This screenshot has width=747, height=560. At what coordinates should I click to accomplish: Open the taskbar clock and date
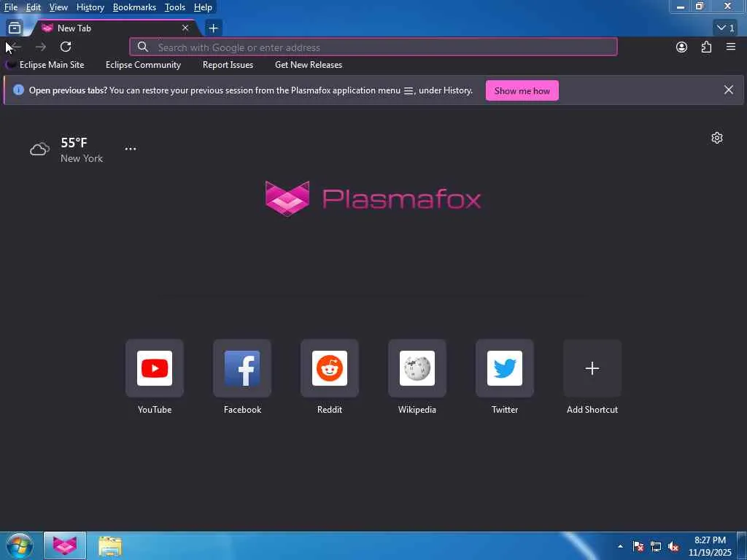coord(710,546)
